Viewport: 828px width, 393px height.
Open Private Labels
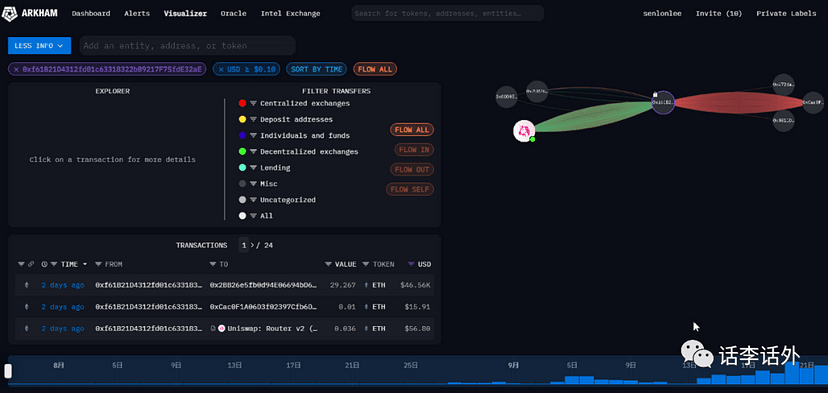pyautogui.click(x=786, y=14)
